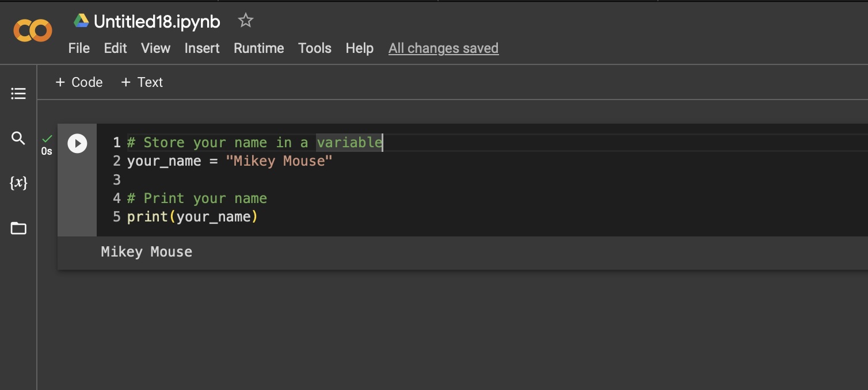Viewport: 868px width, 390px height.
Task: Toggle selection of the code cell
Action: [x=77, y=201]
